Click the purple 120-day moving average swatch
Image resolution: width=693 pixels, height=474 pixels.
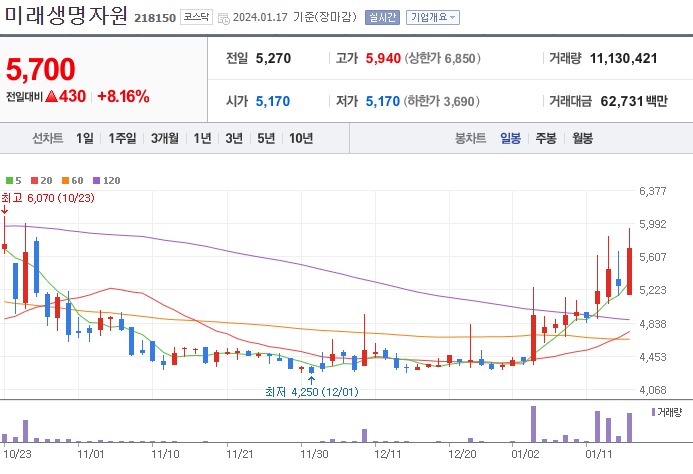(x=96, y=180)
